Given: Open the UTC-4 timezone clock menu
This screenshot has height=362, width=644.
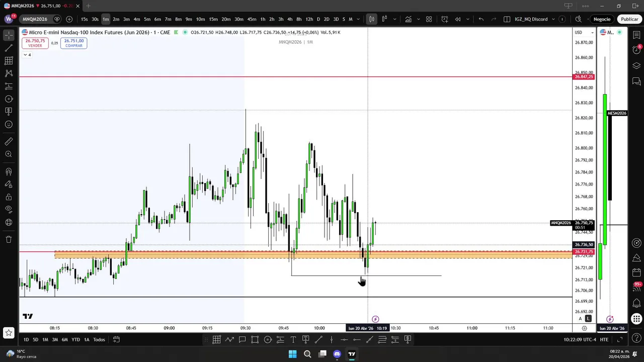Looking at the screenshot, I should click(580, 339).
